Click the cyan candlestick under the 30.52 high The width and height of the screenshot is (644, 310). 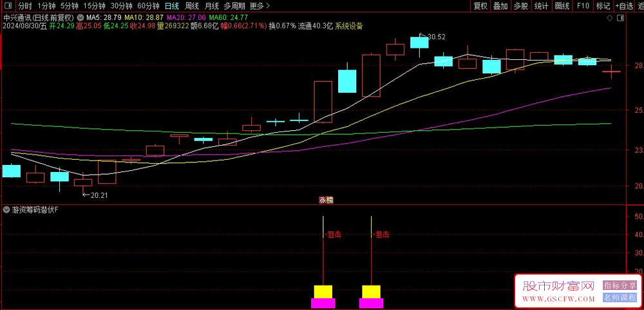click(419, 43)
